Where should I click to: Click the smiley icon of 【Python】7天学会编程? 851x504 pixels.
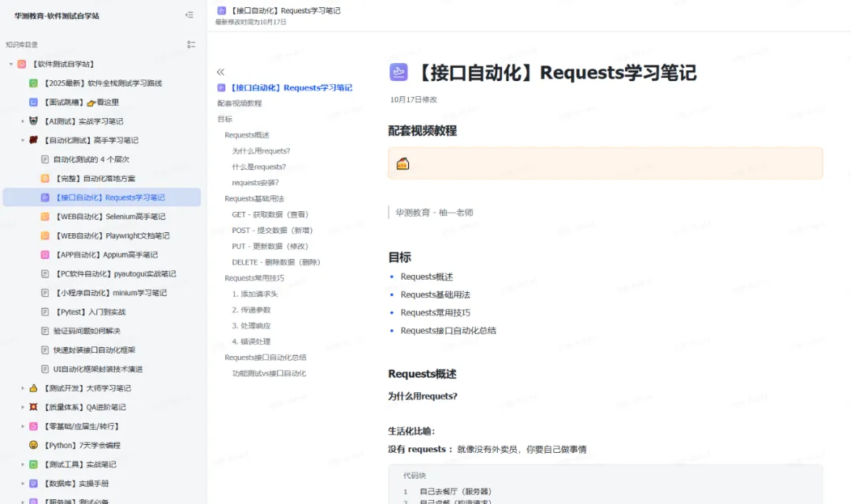point(32,445)
